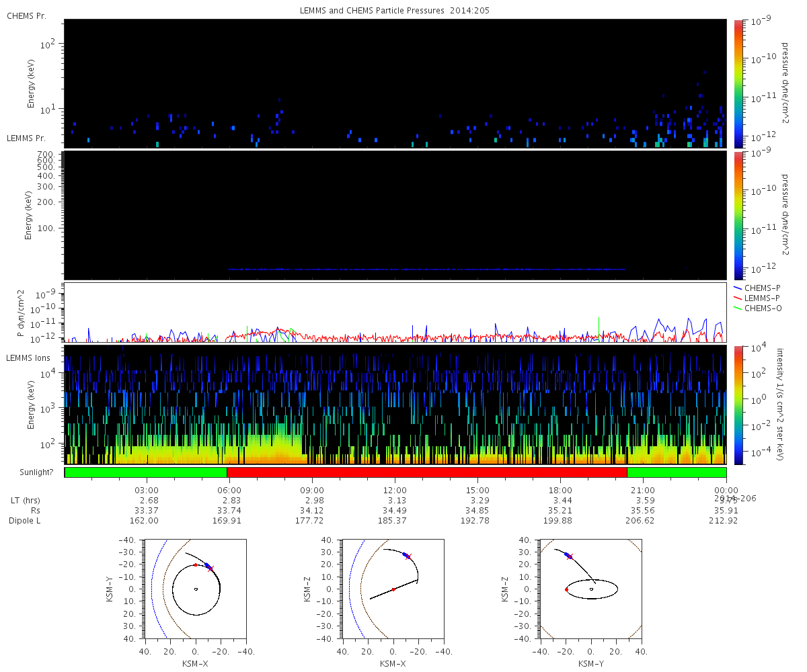Click the top CHEMS pressure color bar
This screenshot has height=672, width=807.
pyautogui.click(x=738, y=84)
